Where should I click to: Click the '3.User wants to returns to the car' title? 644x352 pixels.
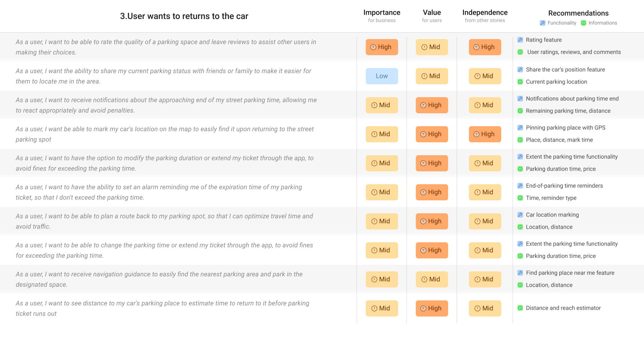pyautogui.click(x=184, y=16)
